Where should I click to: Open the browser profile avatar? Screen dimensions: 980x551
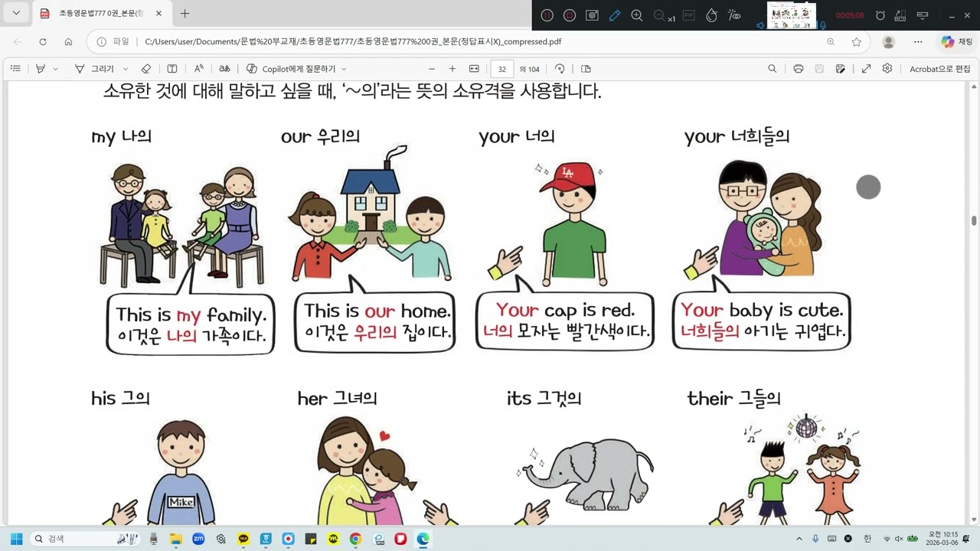[888, 42]
